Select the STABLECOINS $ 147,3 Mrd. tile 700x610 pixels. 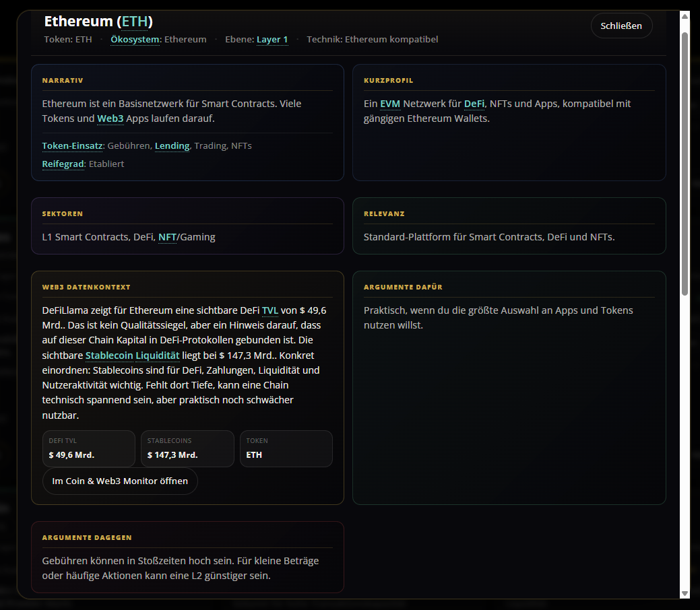[187, 448]
